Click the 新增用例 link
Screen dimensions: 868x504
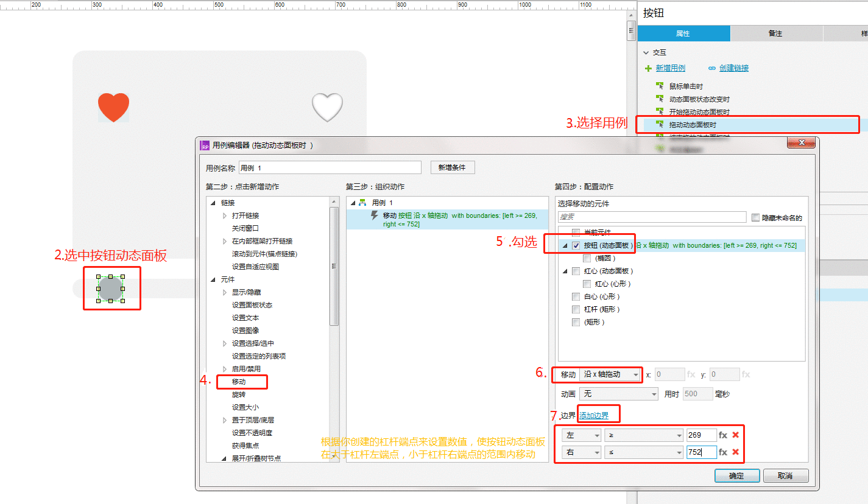[671, 68]
